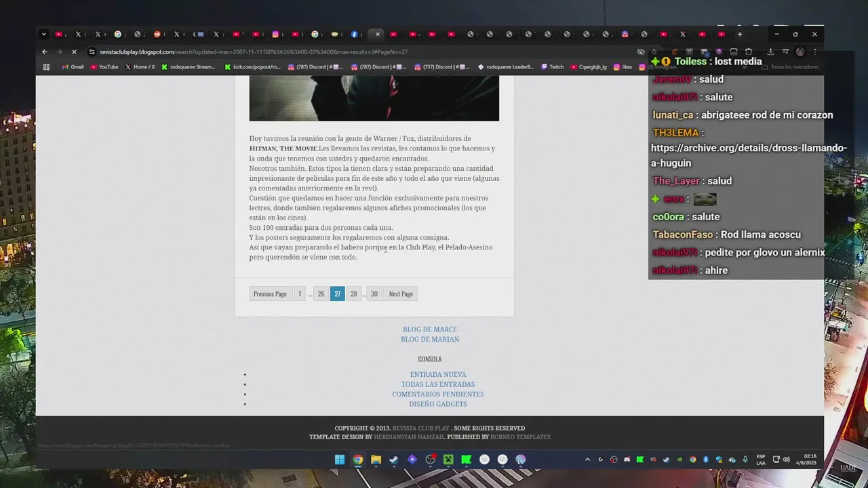Open the Cqaeglqb_lg bookmark

coord(589,67)
